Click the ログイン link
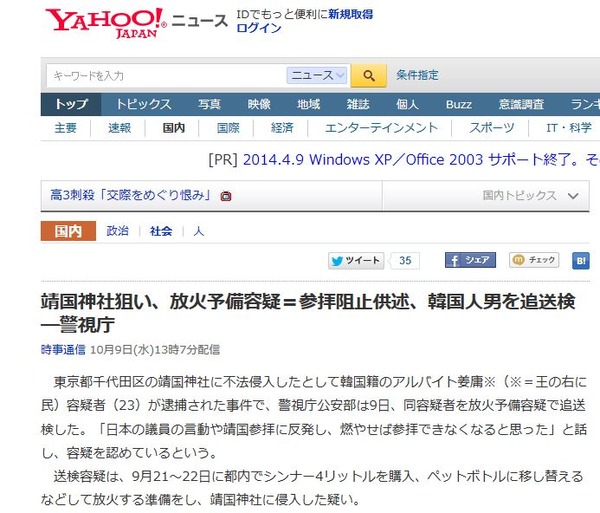This screenshot has height=513, width=600. (259, 28)
